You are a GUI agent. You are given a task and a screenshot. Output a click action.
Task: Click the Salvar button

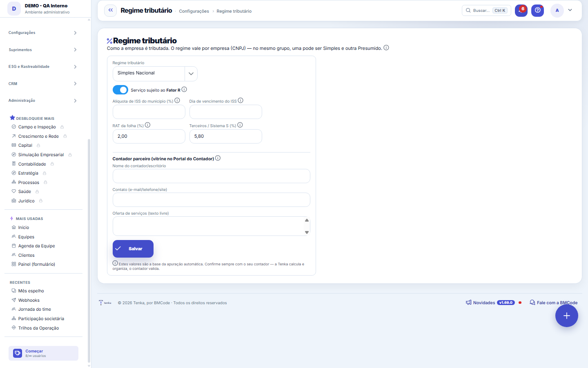point(133,249)
